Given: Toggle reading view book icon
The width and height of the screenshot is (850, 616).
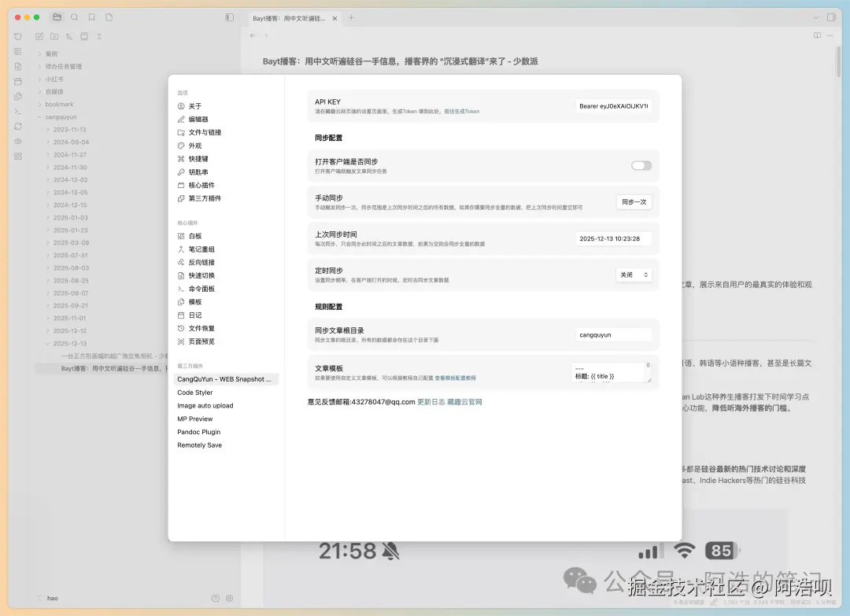Looking at the screenshot, I should point(817,35).
